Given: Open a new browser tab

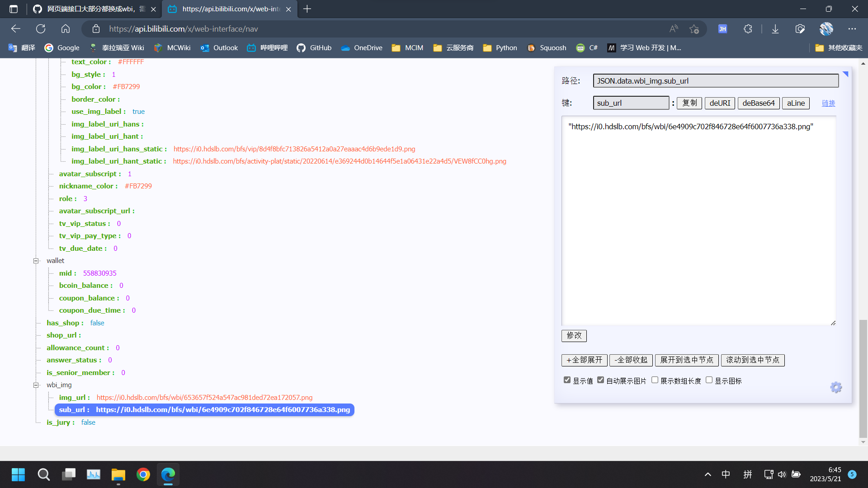Looking at the screenshot, I should (x=307, y=9).
